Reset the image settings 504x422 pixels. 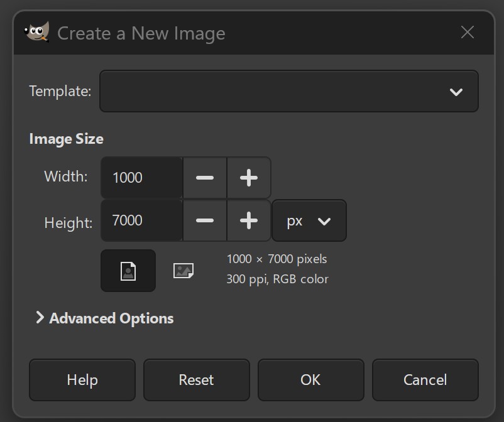pos(196,380)
